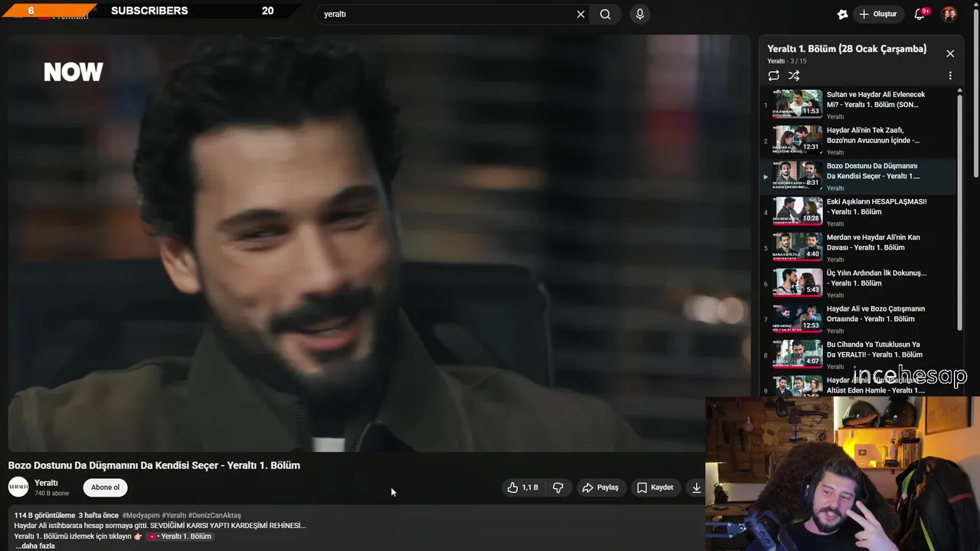
Task: Open the icon left of Oluştur
Action: pos(842,14)
